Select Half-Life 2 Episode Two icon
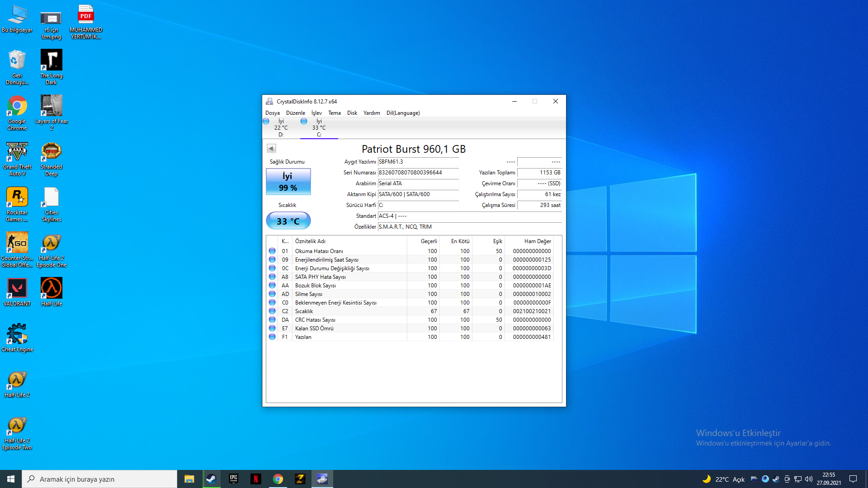Viewport: 868px width, 488px height. tap(17, 434)
